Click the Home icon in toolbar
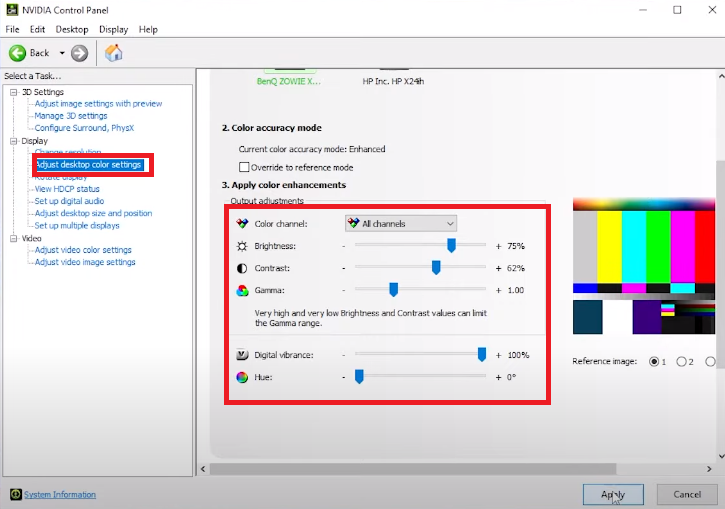 pyautogui.click(x=113, y=53)
